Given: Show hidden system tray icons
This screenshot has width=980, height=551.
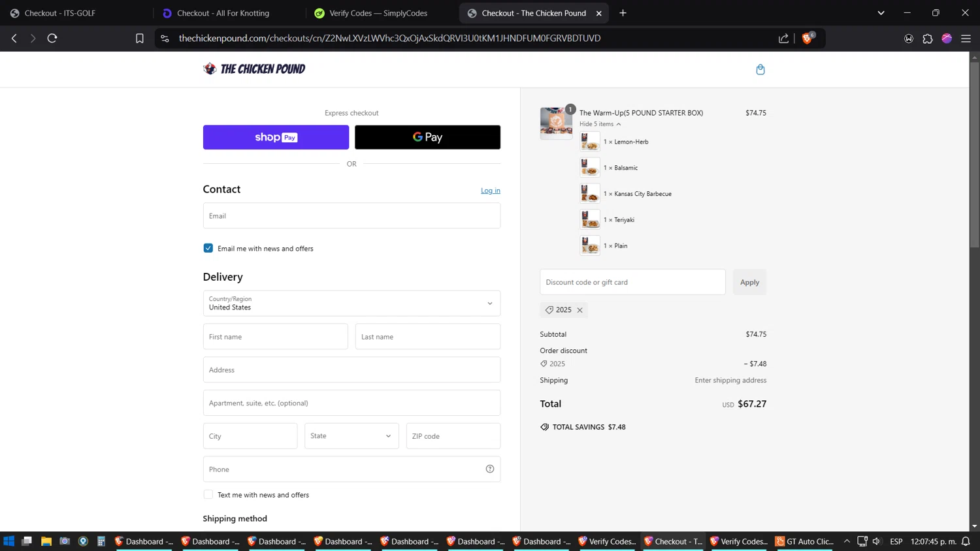Looking at the screenshot, I should [847, 541].
